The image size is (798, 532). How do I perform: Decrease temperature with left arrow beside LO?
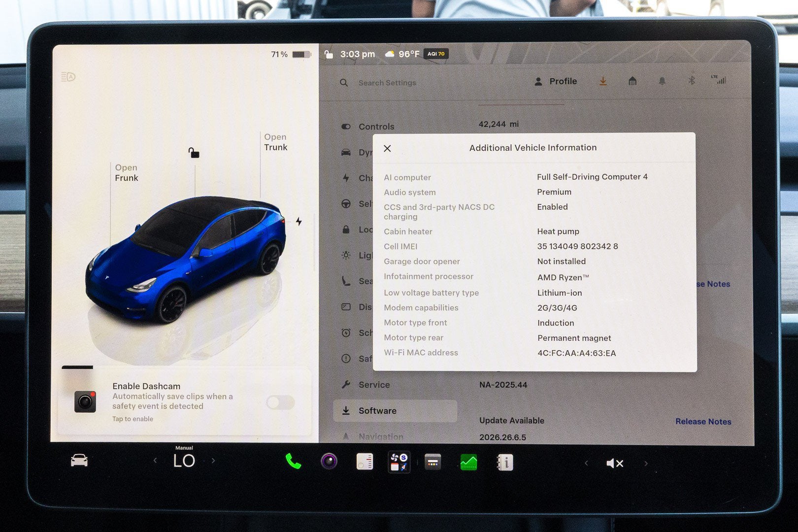pyautogui.click(x=155, y=461)
